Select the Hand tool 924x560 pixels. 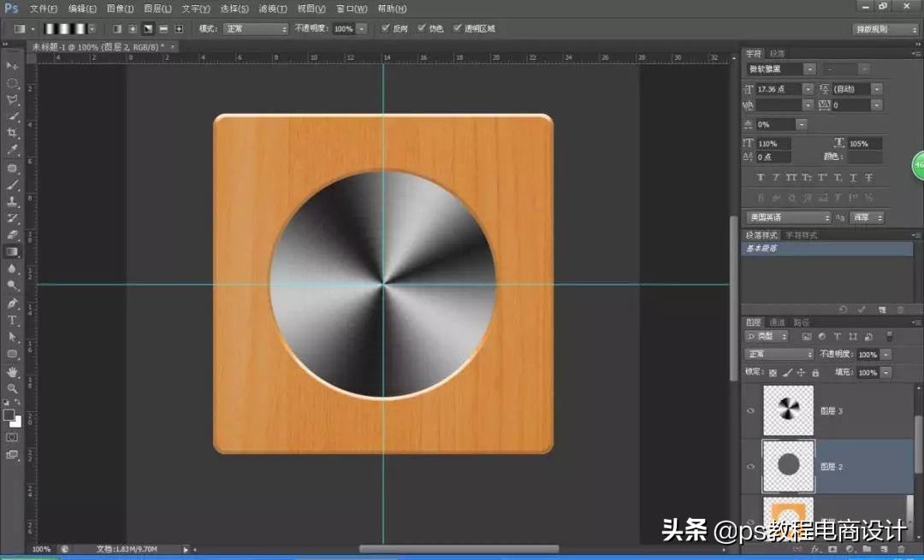click(12, 368)
